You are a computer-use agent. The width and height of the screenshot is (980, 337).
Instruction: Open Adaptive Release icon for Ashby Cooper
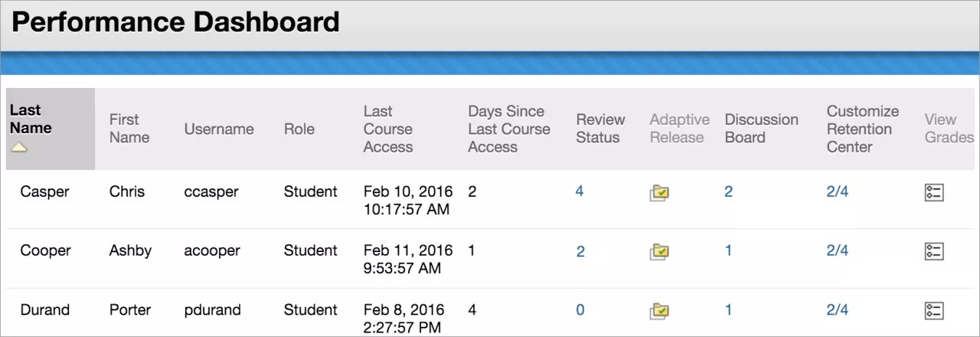[x=659, y=251]
